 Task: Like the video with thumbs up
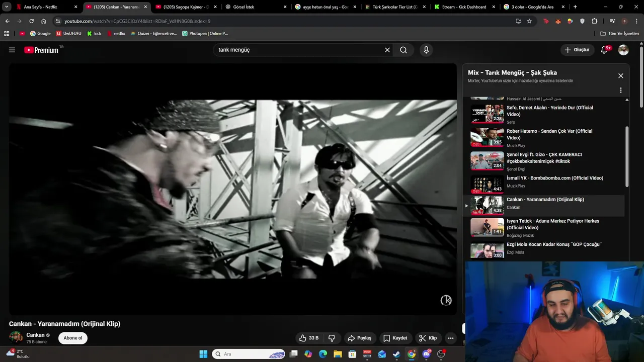pos(309,338)
